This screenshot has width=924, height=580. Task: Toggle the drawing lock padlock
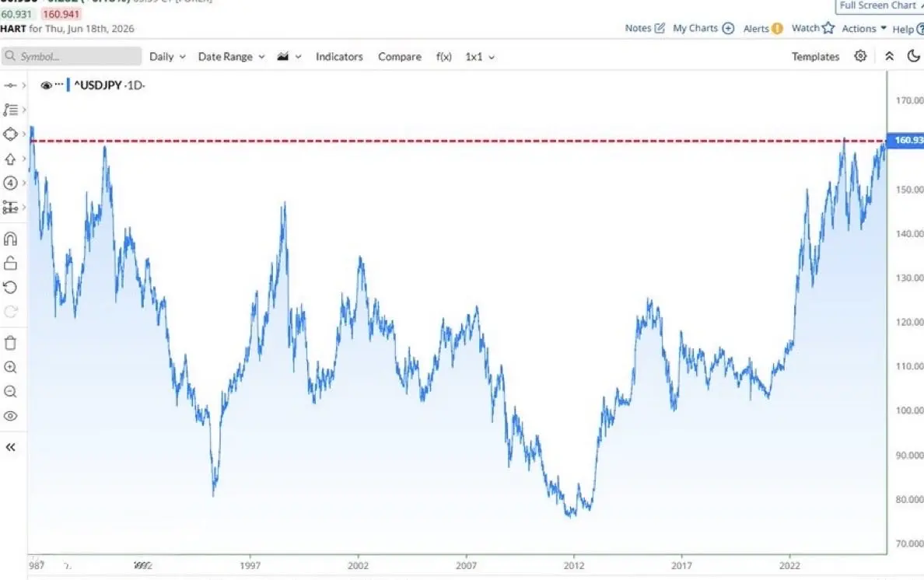tap(10, 264)
